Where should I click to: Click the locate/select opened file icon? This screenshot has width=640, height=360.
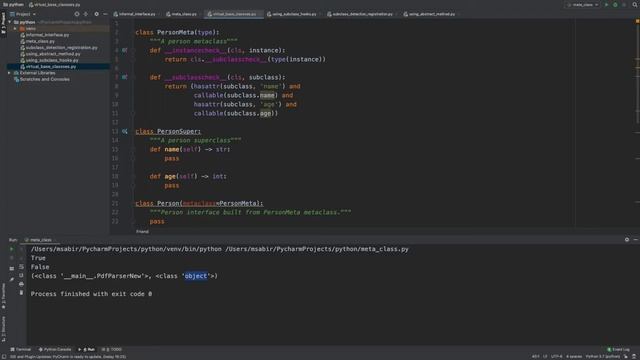pyautogui.click(x=77, y=14)
